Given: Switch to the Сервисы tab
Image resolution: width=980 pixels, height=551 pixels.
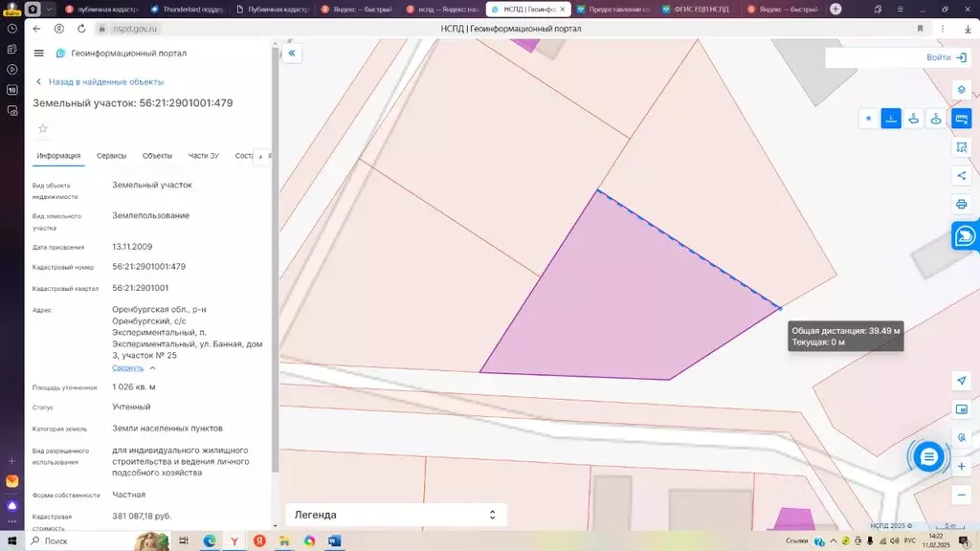Looking at the screenshot, I should click(x=111, y=156).
